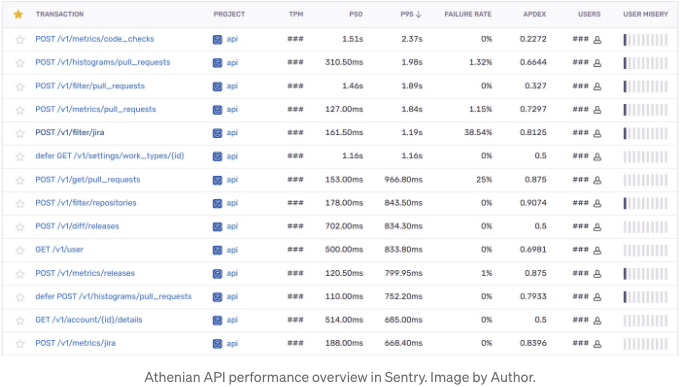Open defer GET /v1/settings/work_types/{id} link
Screen dimensions: 680x387
coord(110,156)
